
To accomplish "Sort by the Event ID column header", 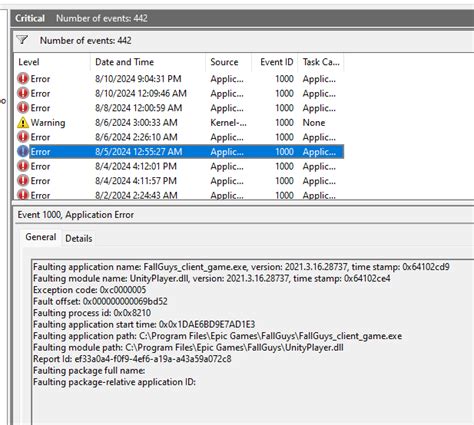I will click(276, 62).
